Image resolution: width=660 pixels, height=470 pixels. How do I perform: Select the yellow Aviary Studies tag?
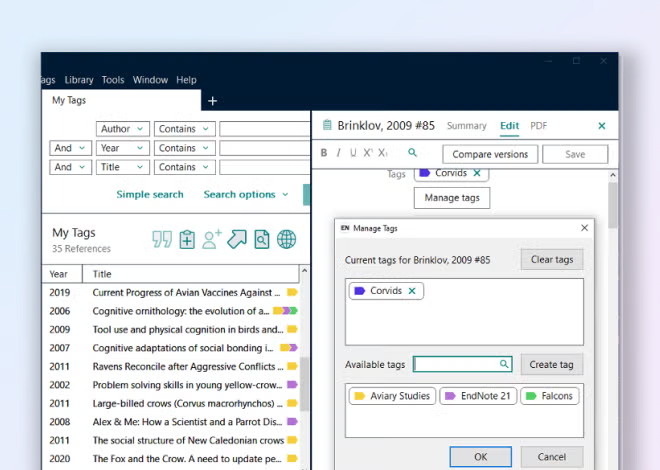(392, 396)
